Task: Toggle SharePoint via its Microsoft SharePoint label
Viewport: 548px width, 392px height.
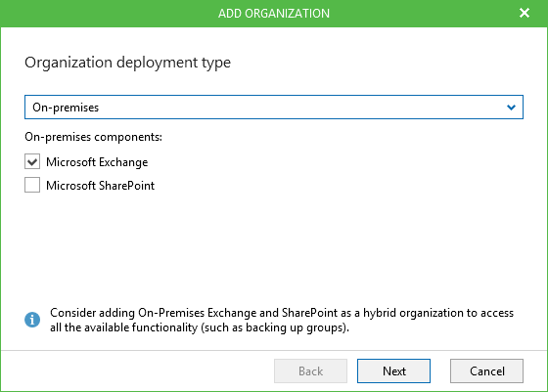Action: 100,186
